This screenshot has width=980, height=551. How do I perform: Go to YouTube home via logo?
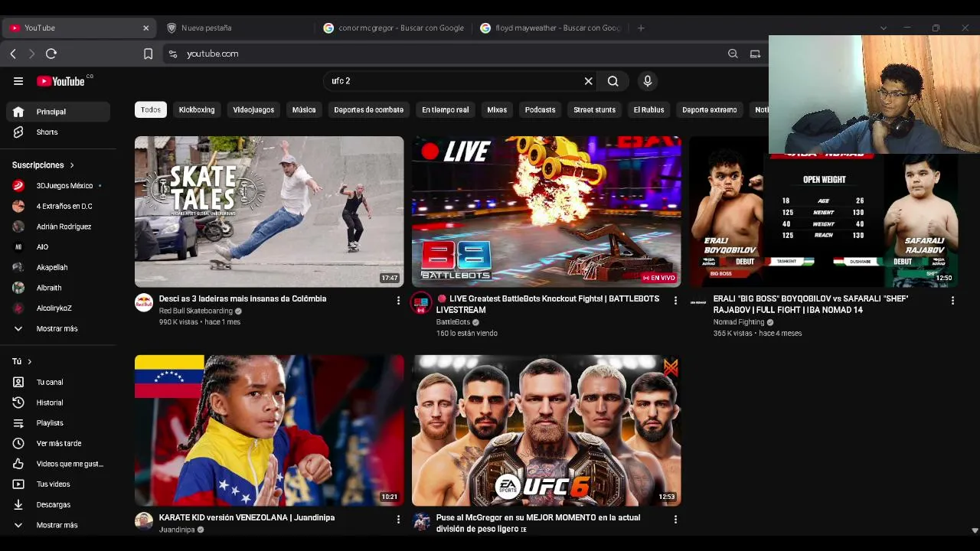pos(60,81)
